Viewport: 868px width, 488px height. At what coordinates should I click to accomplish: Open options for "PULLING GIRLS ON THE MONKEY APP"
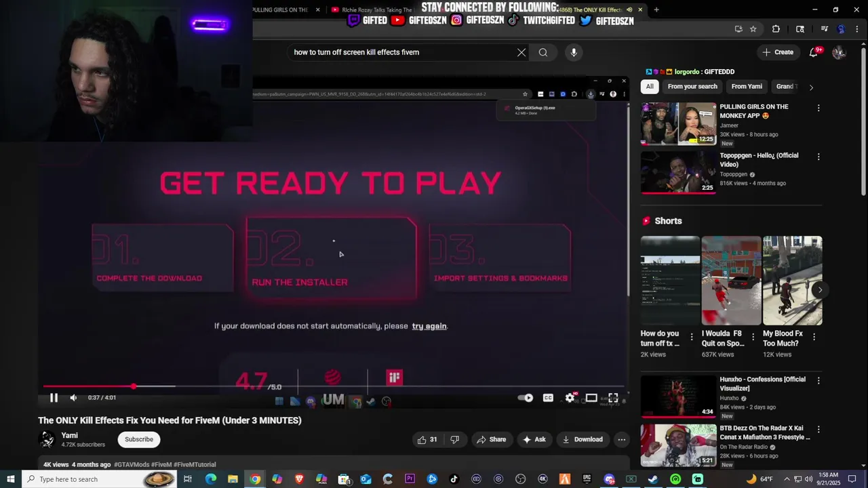point(818,108)
